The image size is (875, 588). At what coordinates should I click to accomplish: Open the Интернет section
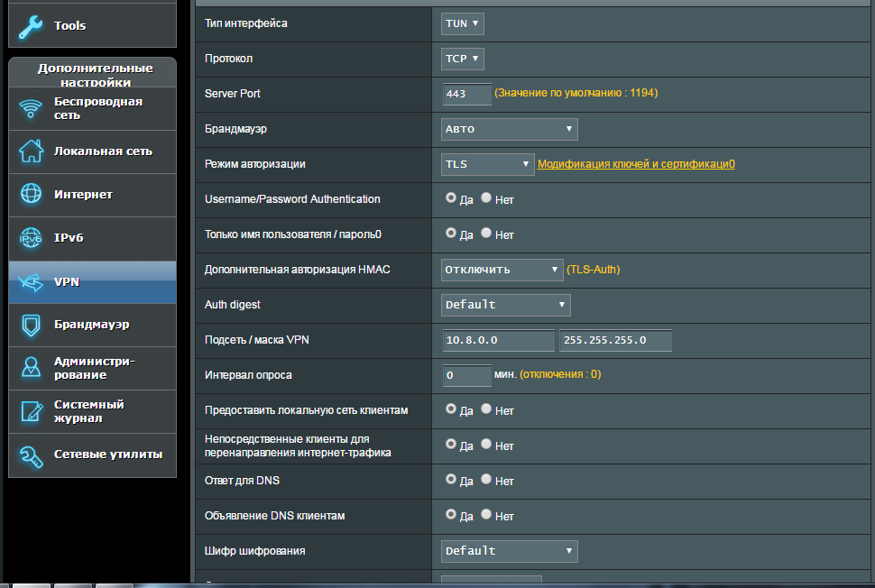pos(93,196)
